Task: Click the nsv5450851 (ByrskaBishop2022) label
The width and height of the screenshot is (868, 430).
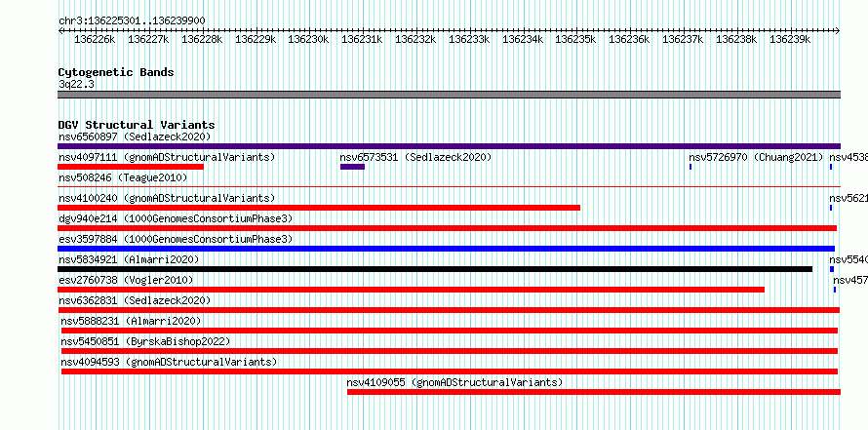Action: tap(145, 341)
